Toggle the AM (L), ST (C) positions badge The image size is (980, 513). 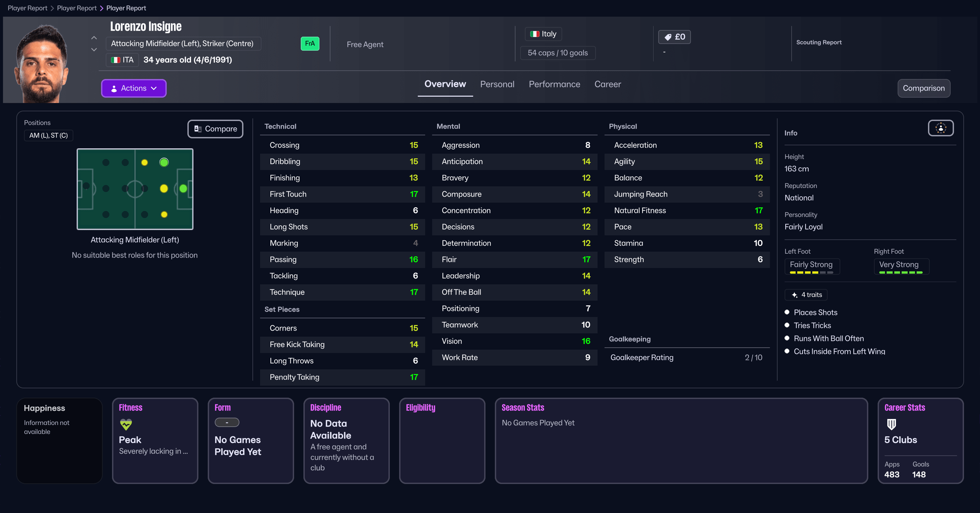click(x=48, y=135)
